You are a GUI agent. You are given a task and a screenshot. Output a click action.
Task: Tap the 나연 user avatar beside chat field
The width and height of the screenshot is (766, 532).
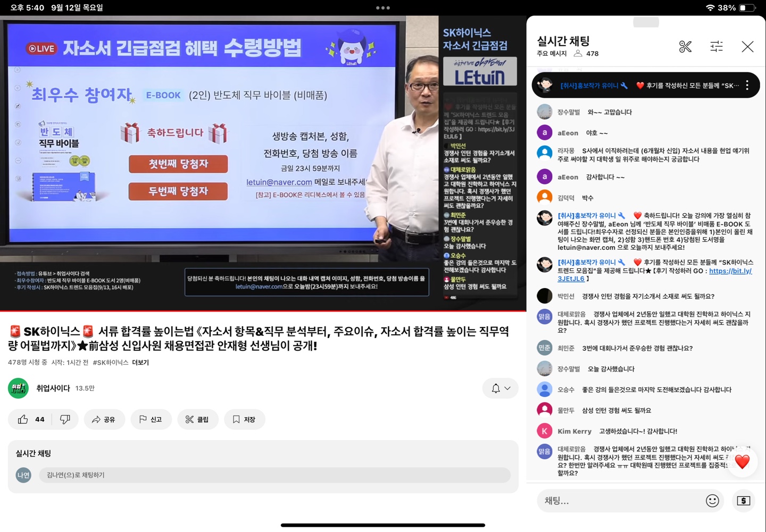tap(23, 475)
